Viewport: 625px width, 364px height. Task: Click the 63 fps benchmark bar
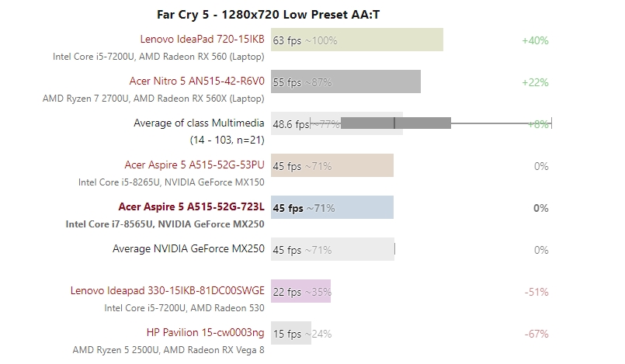(356, 40)
